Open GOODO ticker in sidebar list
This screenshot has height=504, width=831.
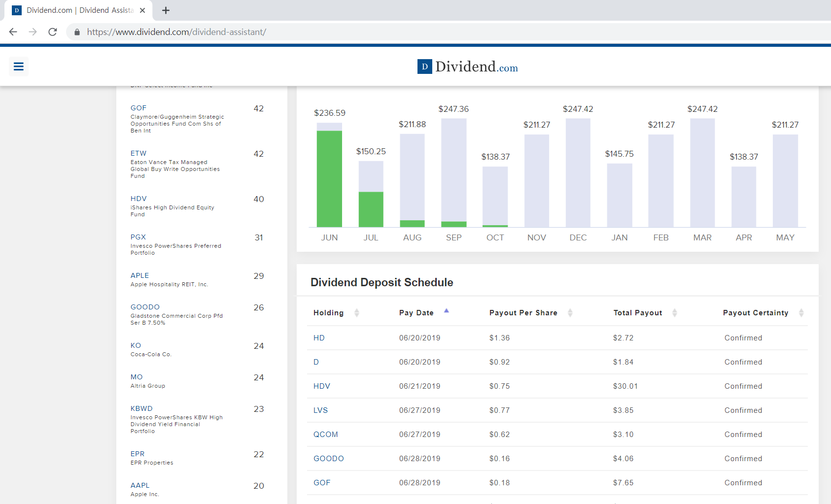coord(145,307)
